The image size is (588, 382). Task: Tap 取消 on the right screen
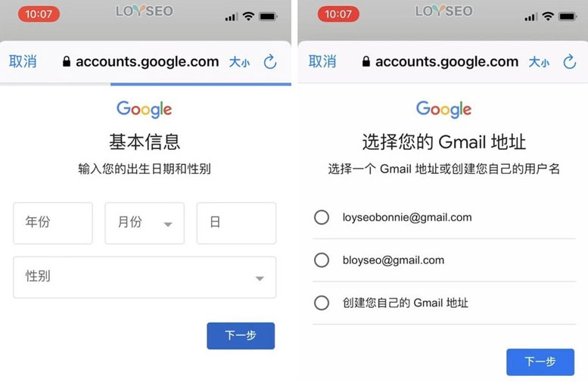(322, 61)
